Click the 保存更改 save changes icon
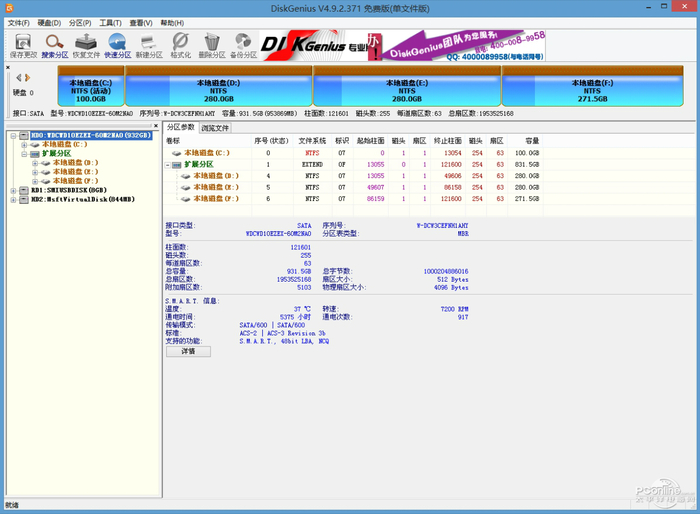Image resolution: width=700 pixels, height=514 pixels. tap(21, 45)
